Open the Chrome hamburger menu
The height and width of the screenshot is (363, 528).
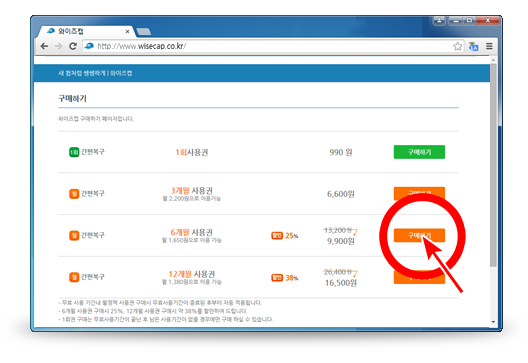click(x=489, y=46)
